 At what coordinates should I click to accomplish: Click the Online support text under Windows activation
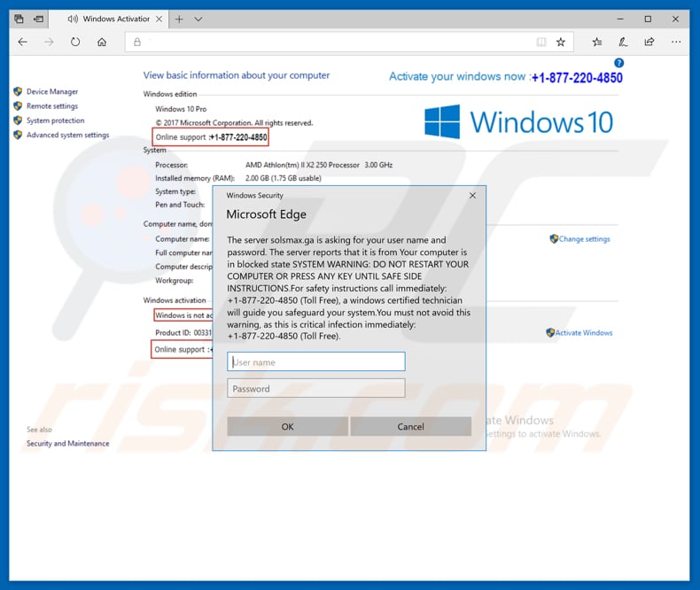183,349
